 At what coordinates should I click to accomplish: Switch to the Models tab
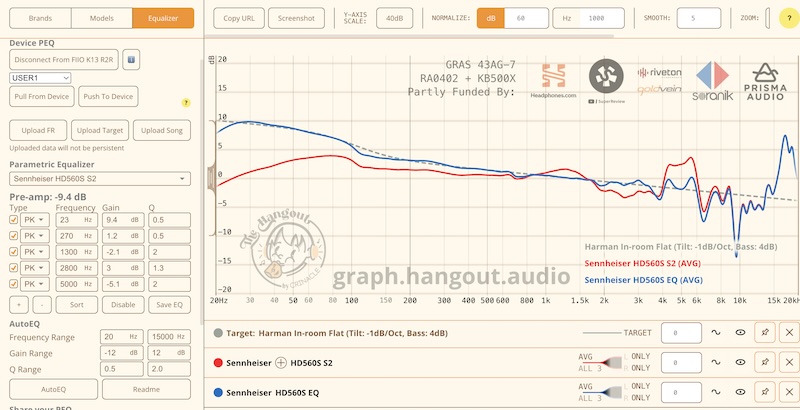[x=102, y=18]
